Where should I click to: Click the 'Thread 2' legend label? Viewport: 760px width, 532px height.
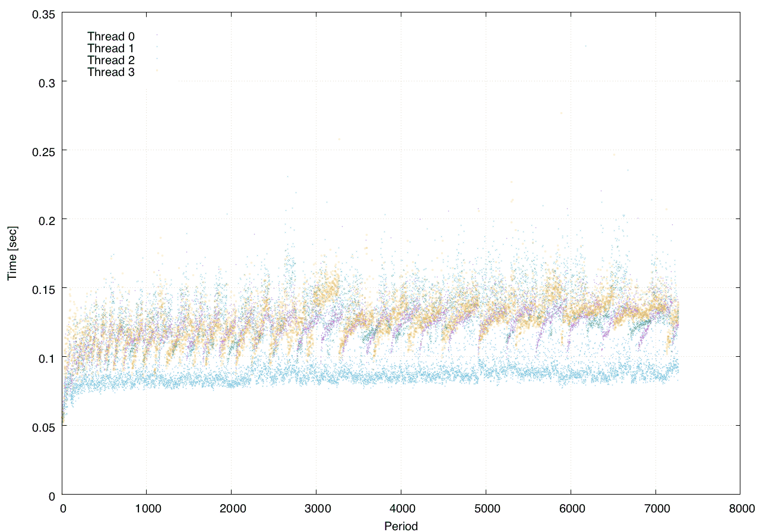(x=111, y=61)
